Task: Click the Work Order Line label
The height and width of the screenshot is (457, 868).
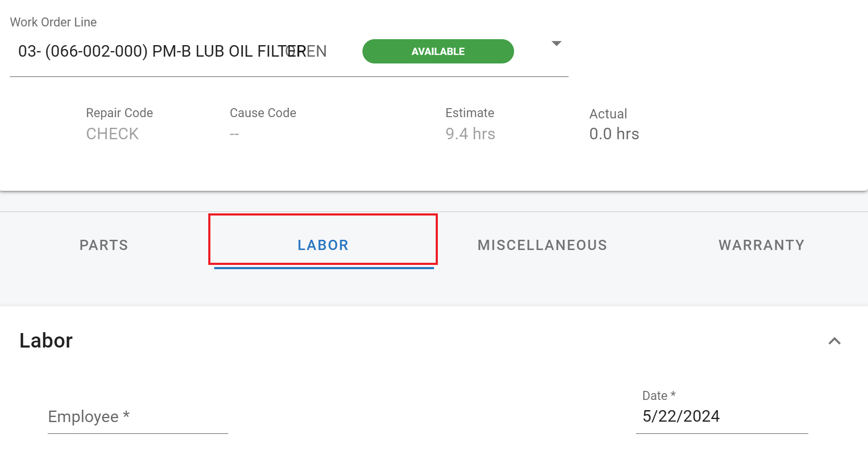Action: click(53, 22)
